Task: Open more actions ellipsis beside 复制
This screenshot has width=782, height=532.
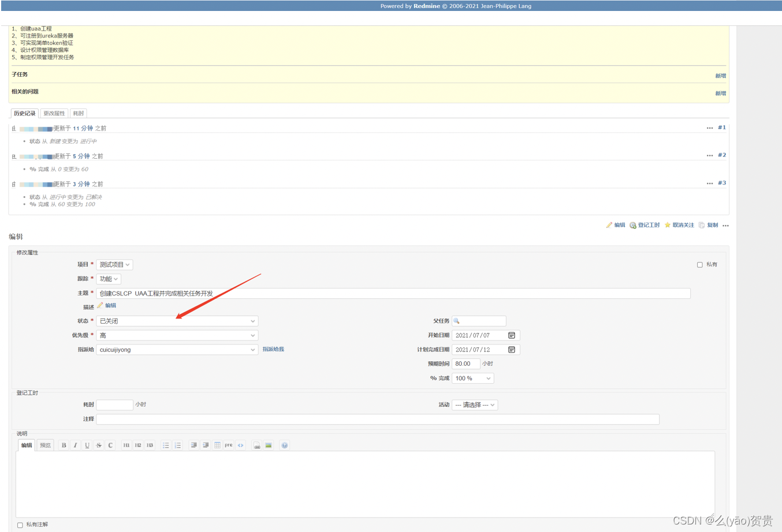Action: (x=725, y=226)
